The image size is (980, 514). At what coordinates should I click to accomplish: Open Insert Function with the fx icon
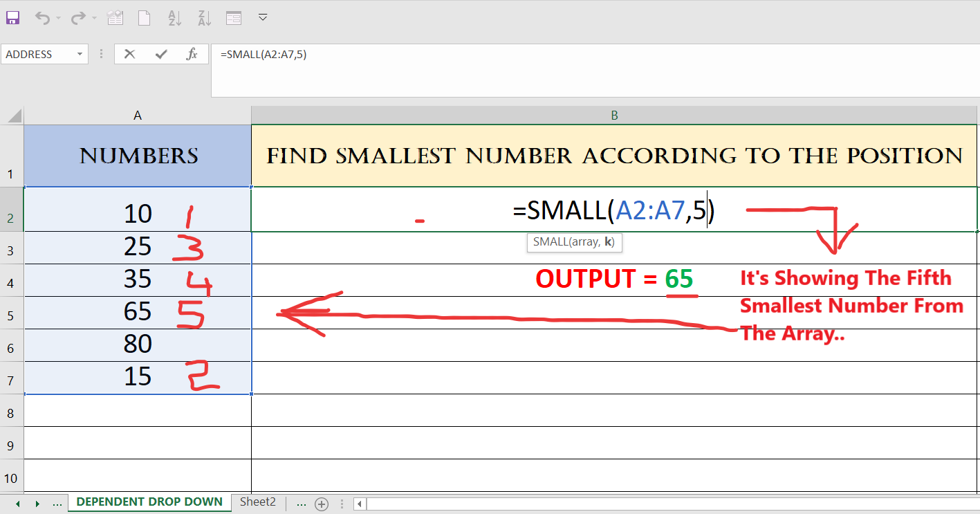pyautogui.click(x=192, y=54)
